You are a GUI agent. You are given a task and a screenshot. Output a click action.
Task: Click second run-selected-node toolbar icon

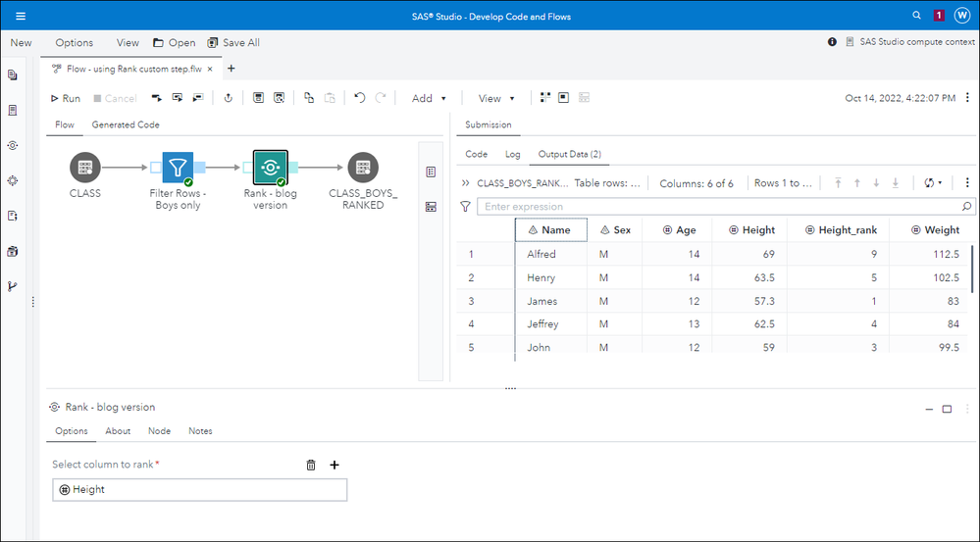click(178, 98)
